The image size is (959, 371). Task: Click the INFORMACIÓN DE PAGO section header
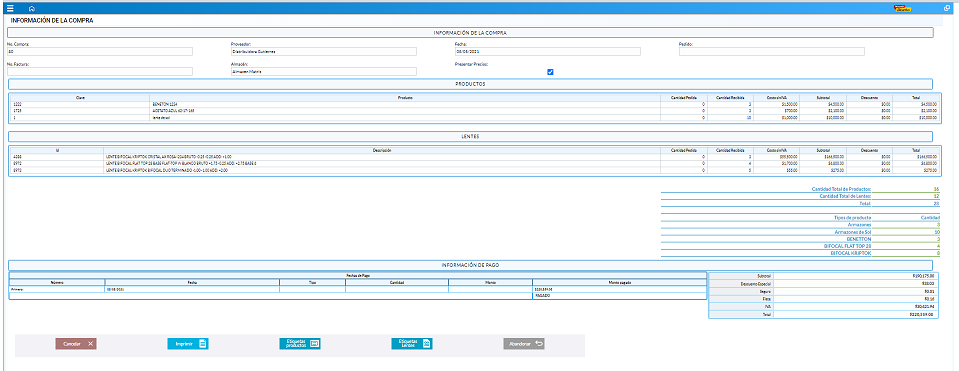470,265
